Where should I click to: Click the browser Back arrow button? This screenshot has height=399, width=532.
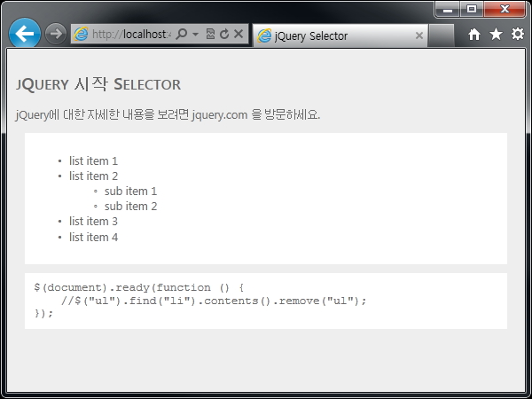click(25, 34)
